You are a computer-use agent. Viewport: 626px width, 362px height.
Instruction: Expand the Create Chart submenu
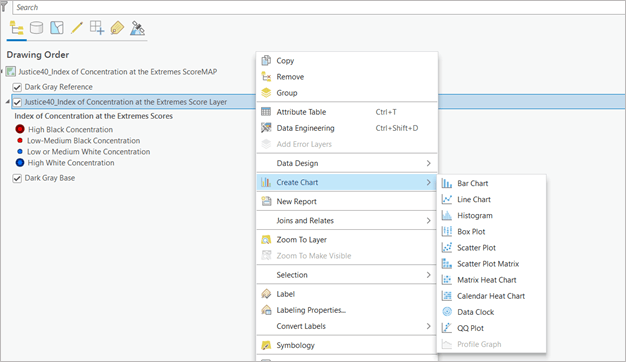(347, 182)
